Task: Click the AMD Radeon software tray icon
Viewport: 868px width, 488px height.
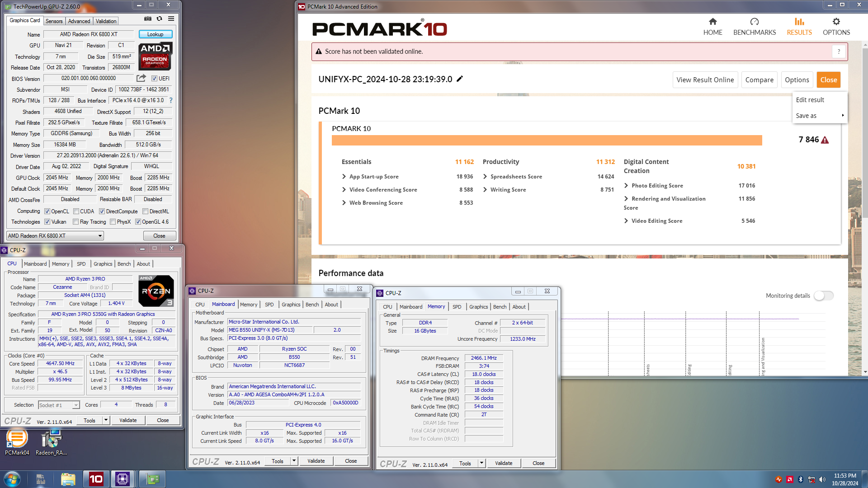Action: click(x=789, y=479)
